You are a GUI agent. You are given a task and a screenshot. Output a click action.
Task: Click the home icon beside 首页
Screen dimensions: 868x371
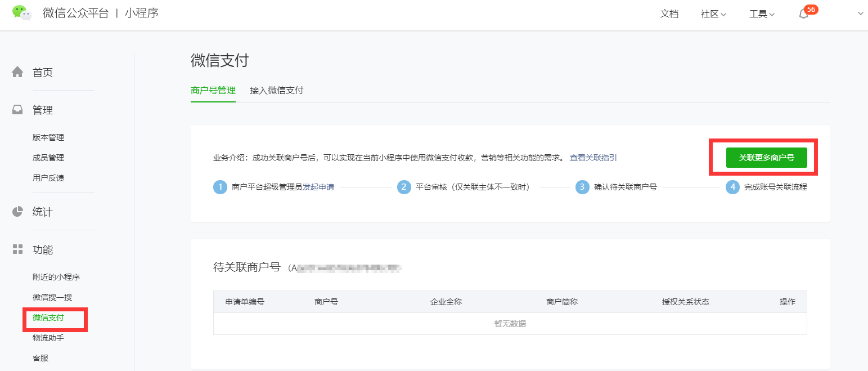tap(18, 72)
